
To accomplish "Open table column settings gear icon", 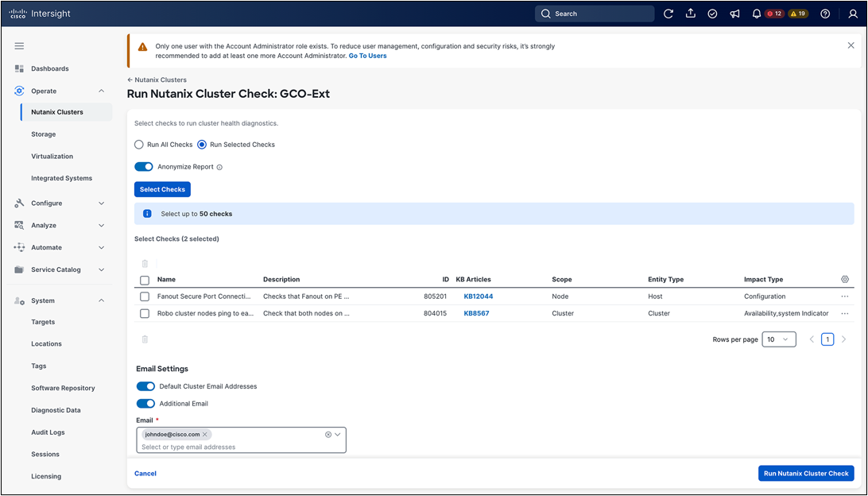I will [x=845, y=280].
